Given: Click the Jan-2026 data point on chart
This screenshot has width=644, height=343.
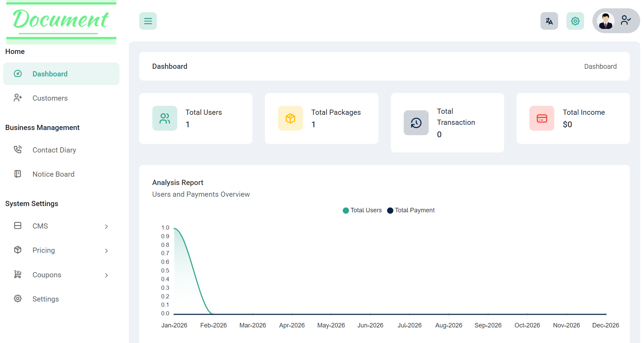Looking at the screenshot, I should (175, 229).
